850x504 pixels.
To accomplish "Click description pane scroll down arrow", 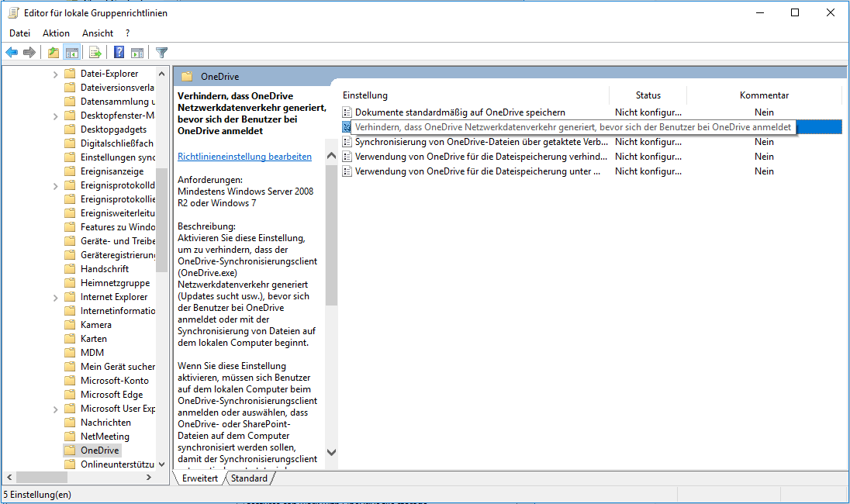I will coord(331,452).
